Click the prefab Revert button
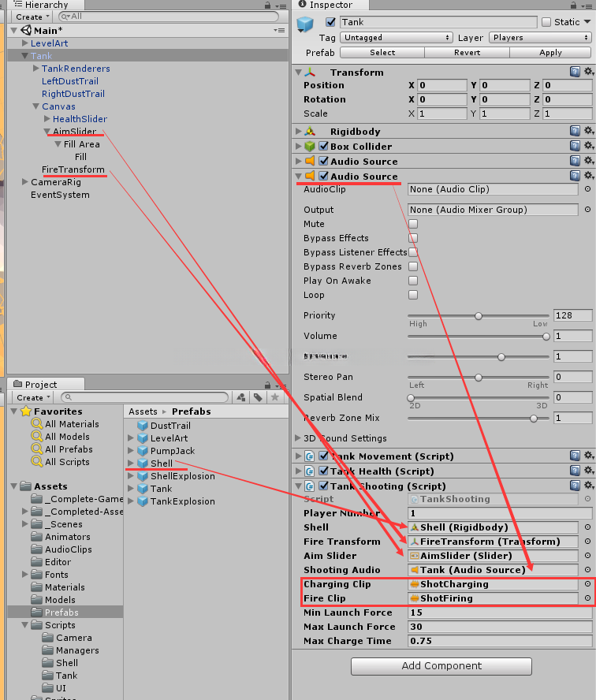596x700 pixels. tap(467, 52)
